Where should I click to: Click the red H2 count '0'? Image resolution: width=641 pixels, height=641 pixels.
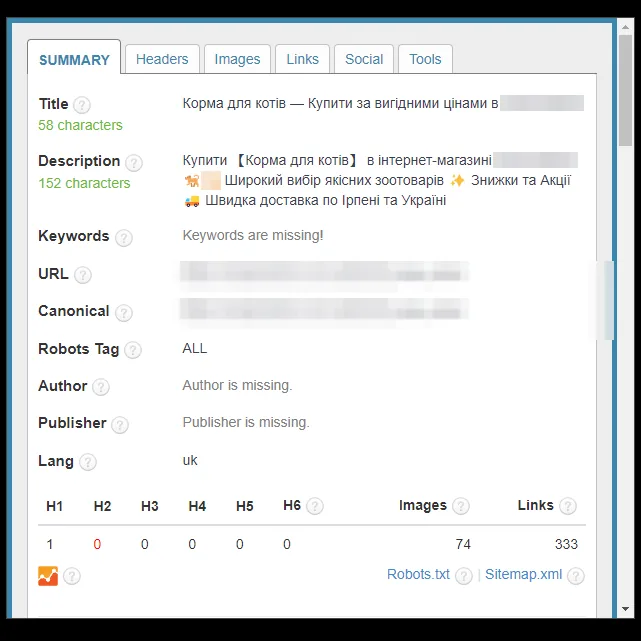(x=97, y=545)
